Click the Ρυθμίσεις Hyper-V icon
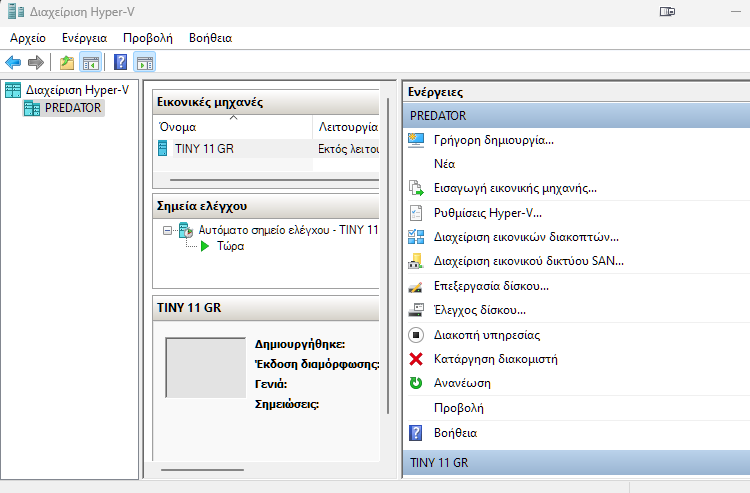This screenshot has height=493, width=750. coord(416,213)
